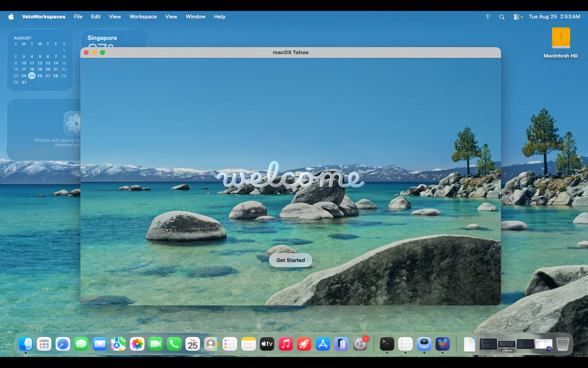588x368 pixels.
Task: Click today's date 25 in the calendar widget
Action: tap(32, 76)
